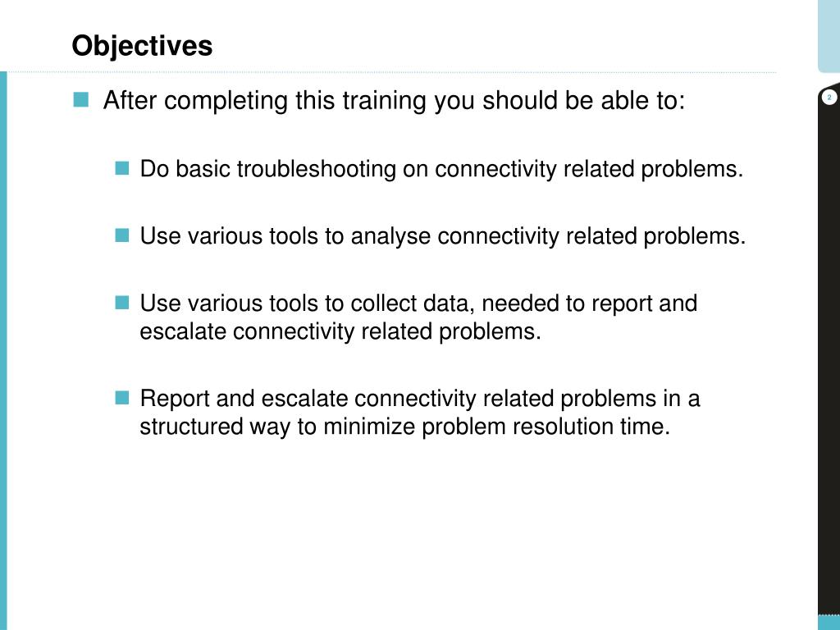Select the "After completing this training" heading line
Screen dimensions: 840x630
point(394,101)
